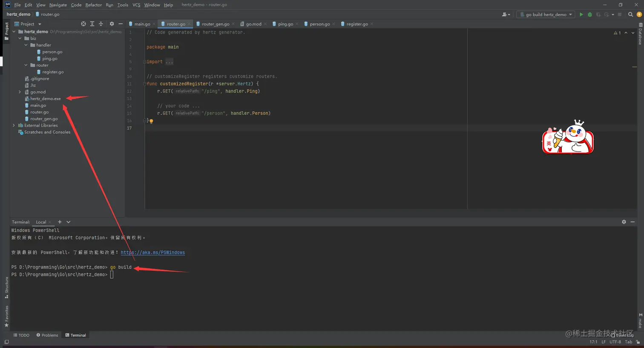Open the Favorites tool window sidebar
This screenshot has height=348, width=644.
[6, 316]
